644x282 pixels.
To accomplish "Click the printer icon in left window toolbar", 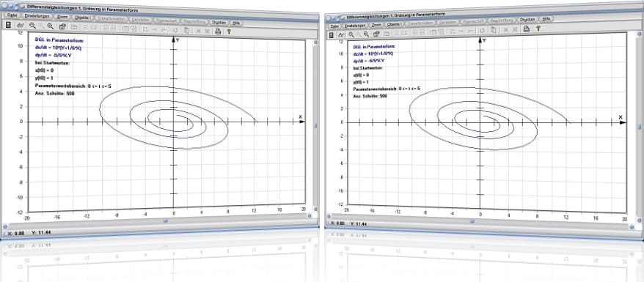I will point(218,31).
